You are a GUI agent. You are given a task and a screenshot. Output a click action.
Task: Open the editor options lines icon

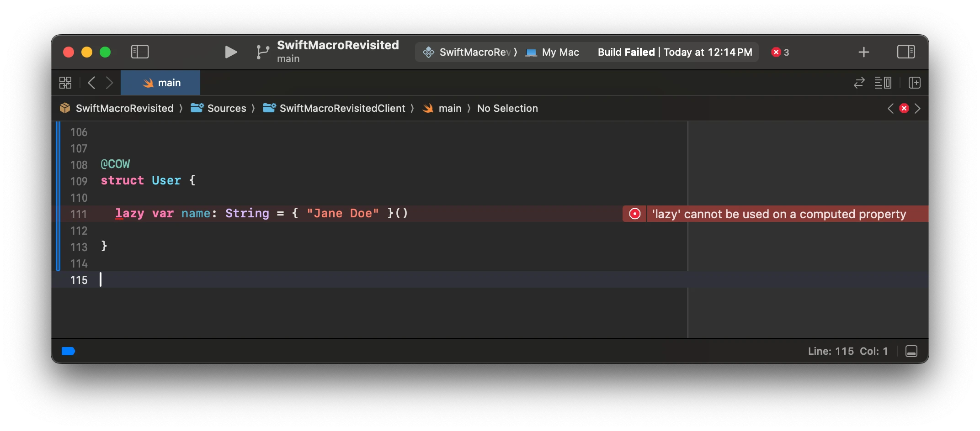click(x=883, y=83)
